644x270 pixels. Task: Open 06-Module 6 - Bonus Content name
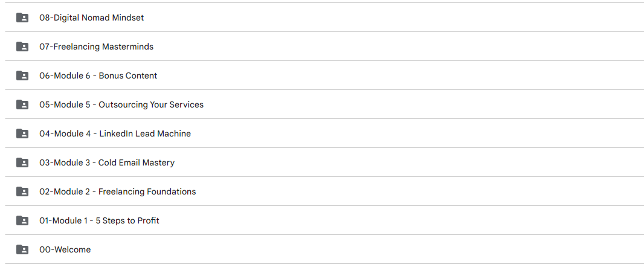(98, 76)
